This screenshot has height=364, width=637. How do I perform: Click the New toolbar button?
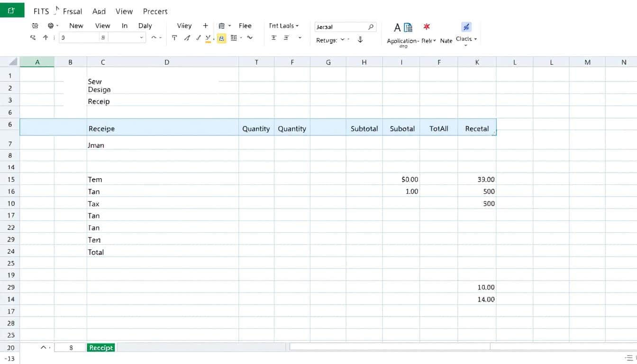76,26
